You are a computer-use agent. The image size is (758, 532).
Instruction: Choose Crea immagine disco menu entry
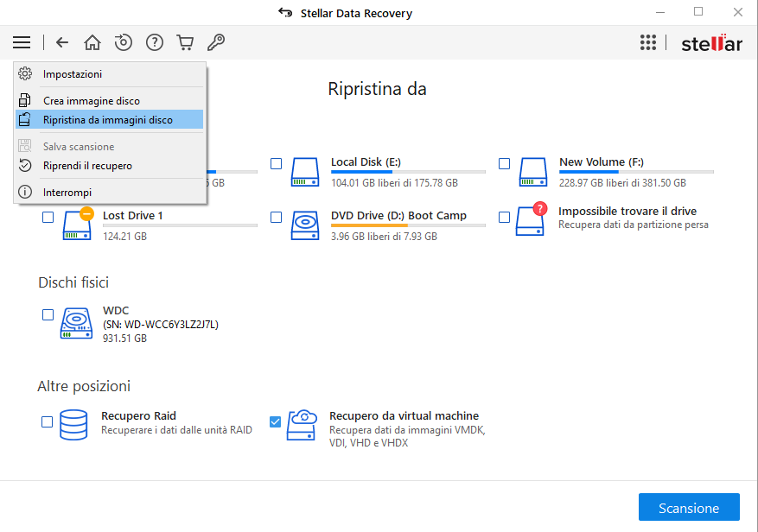109,100
